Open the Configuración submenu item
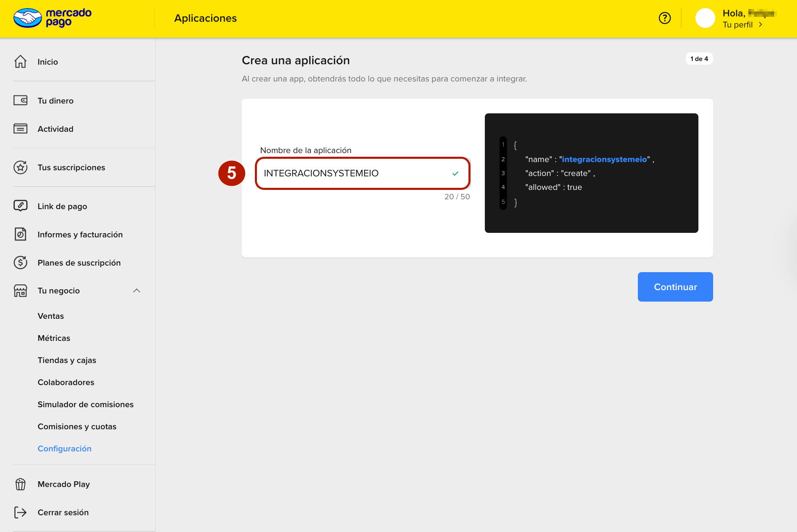The image size is (797, 532). tap(65, 449)
